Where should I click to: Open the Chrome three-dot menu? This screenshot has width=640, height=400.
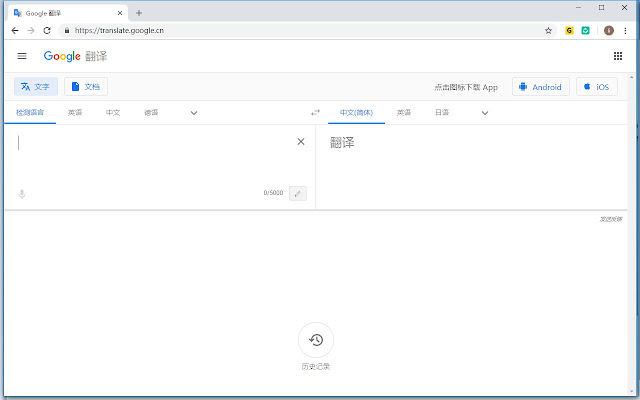(625, 30)
